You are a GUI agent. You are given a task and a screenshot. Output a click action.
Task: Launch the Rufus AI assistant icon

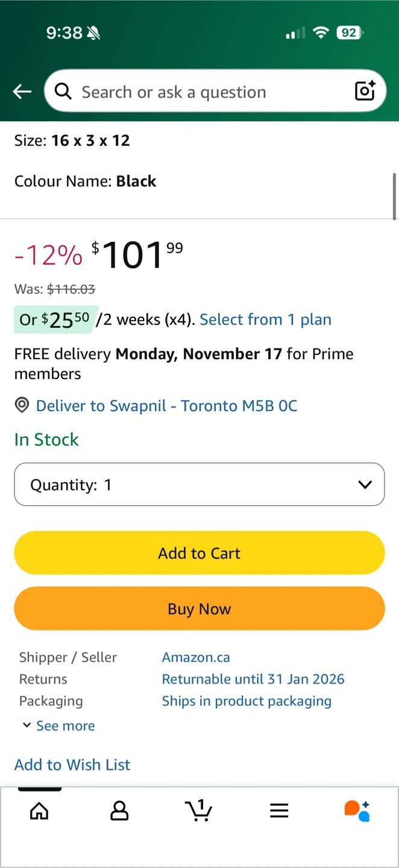click(357, 811)
